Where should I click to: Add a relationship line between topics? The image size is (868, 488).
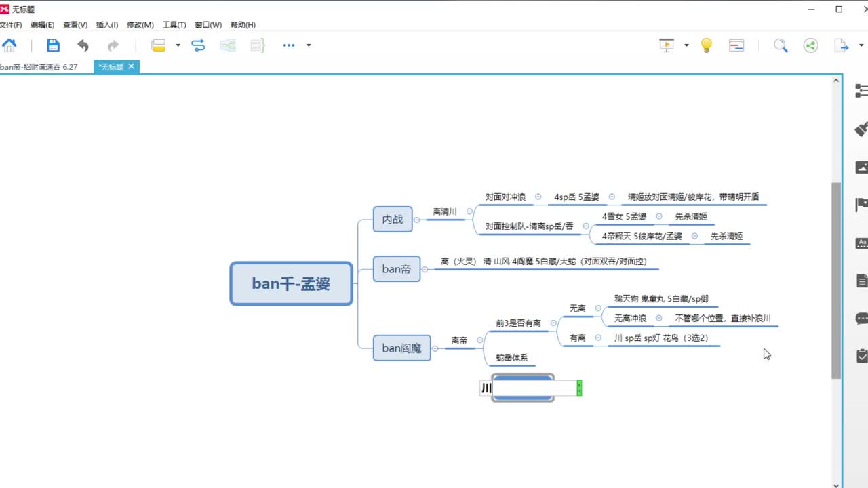pos(198,45)
